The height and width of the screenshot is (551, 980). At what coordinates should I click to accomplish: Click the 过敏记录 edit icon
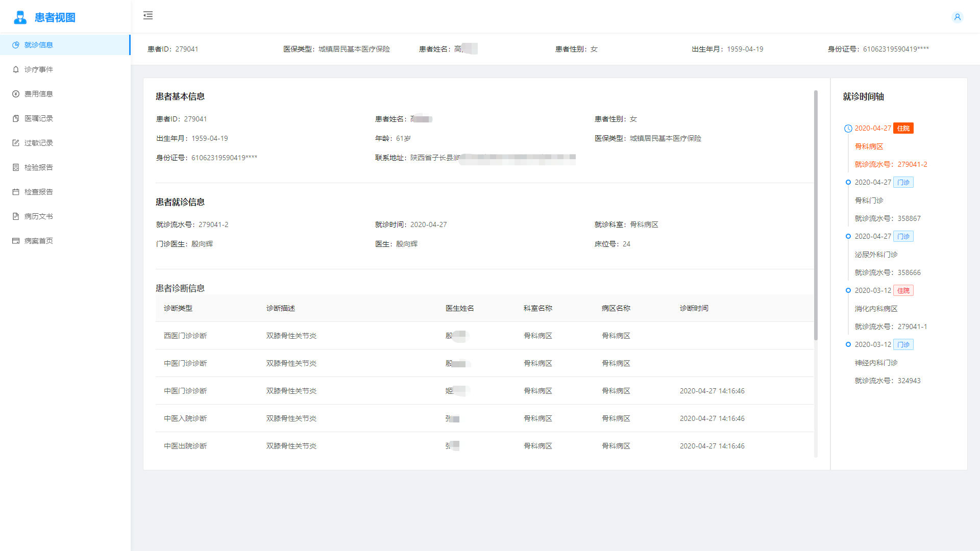tap(16, 143)
